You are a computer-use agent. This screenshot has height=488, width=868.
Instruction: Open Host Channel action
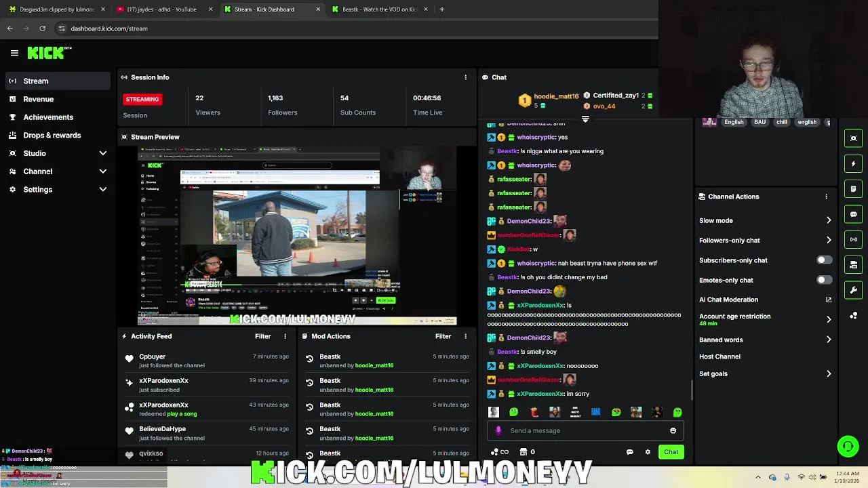(719, 357)
